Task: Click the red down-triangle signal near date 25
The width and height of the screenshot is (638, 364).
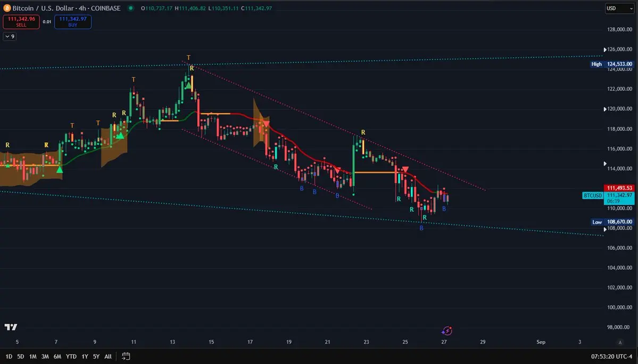Action: click(405, 170)
